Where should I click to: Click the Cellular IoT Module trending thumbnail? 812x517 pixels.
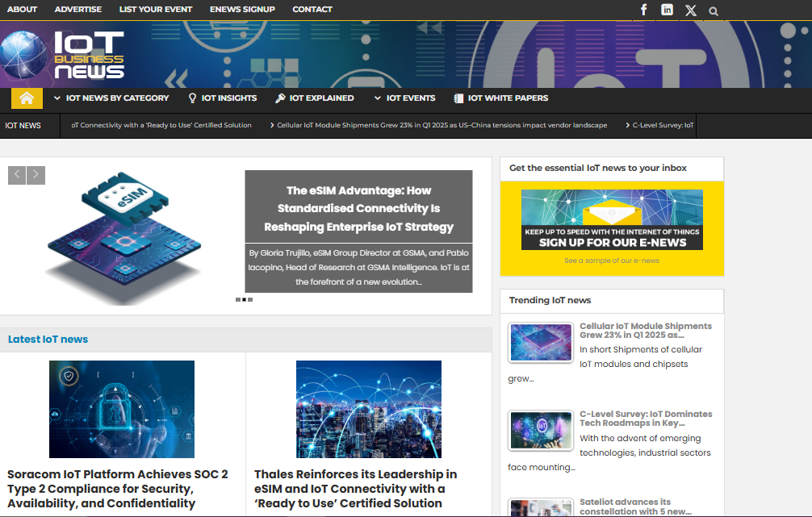pos(541,342)
